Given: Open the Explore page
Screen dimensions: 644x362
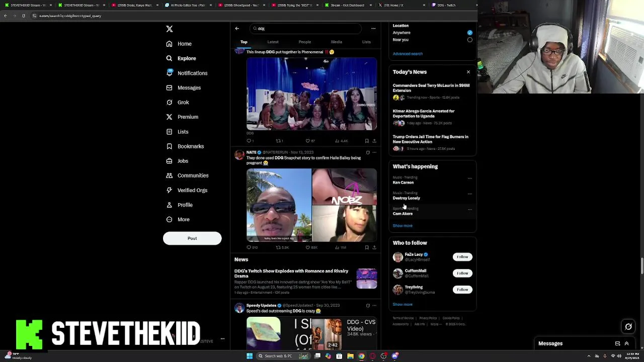Looking at the screenshot, I should 181,58.
